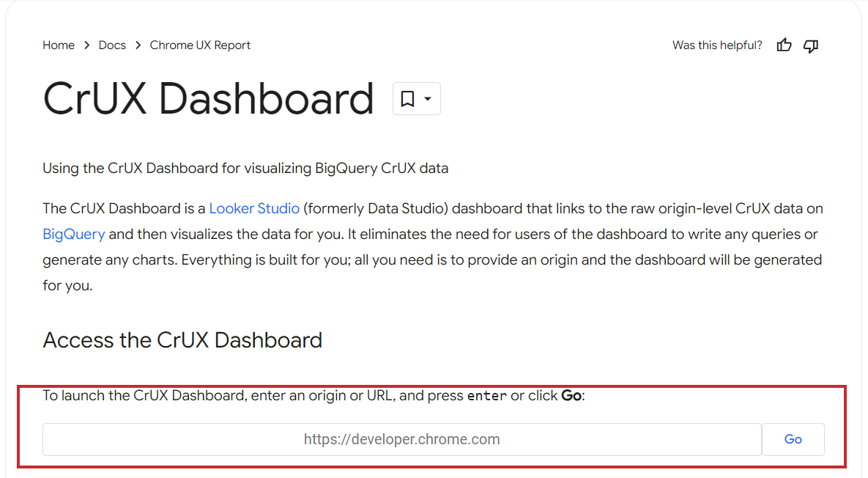Click the chevron after Home breadcrumb
The width and height of the screenshot is (868, 478).
pyautogui.click(x=86, y=45)
